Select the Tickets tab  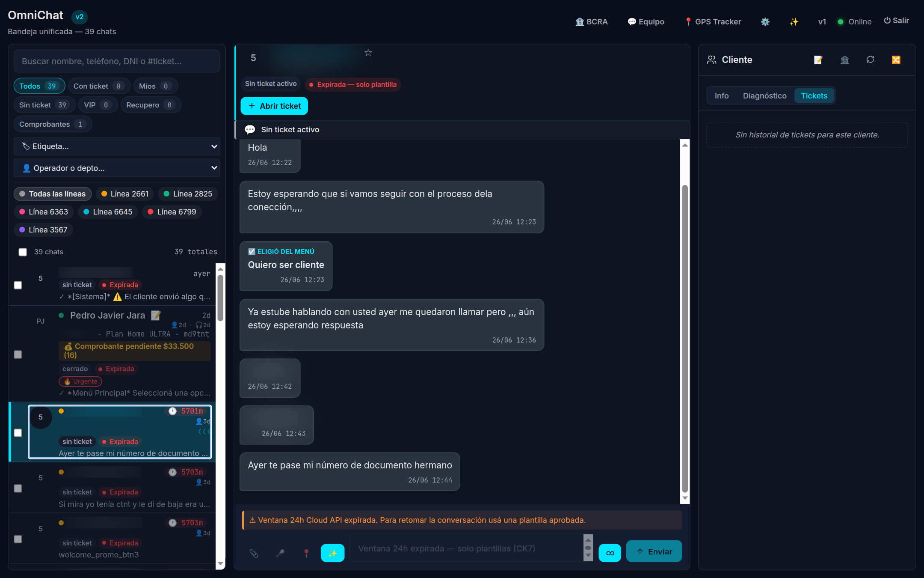pyautogui.click(x=814, y=95)
